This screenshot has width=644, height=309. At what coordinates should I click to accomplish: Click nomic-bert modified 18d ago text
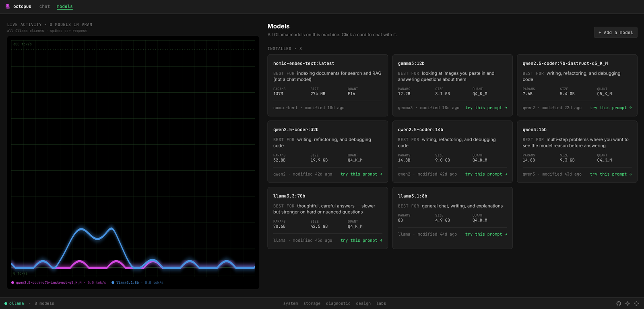(309, 108)
